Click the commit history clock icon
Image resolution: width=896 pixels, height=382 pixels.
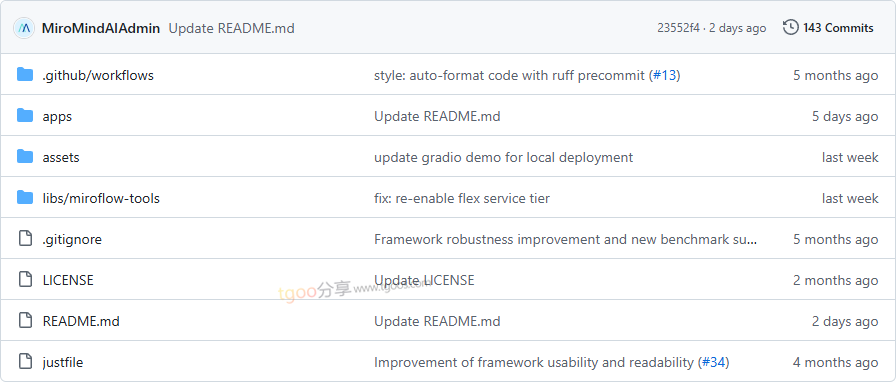(x=790, y=27)
